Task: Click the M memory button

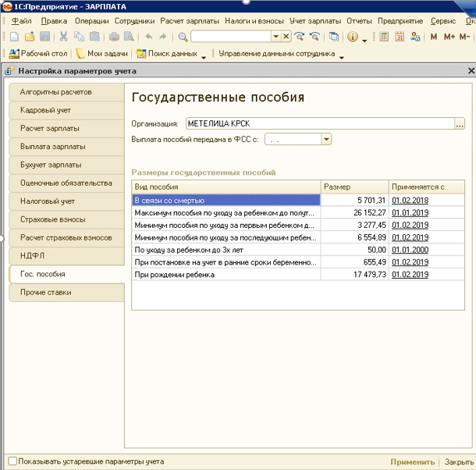Action: tap(434, 37)
